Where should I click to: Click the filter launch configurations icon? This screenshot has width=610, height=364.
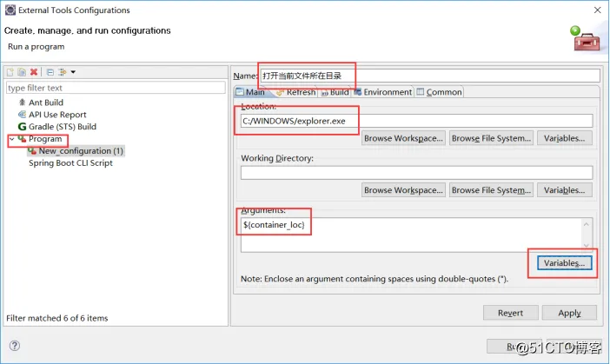[x=63, y=72]
